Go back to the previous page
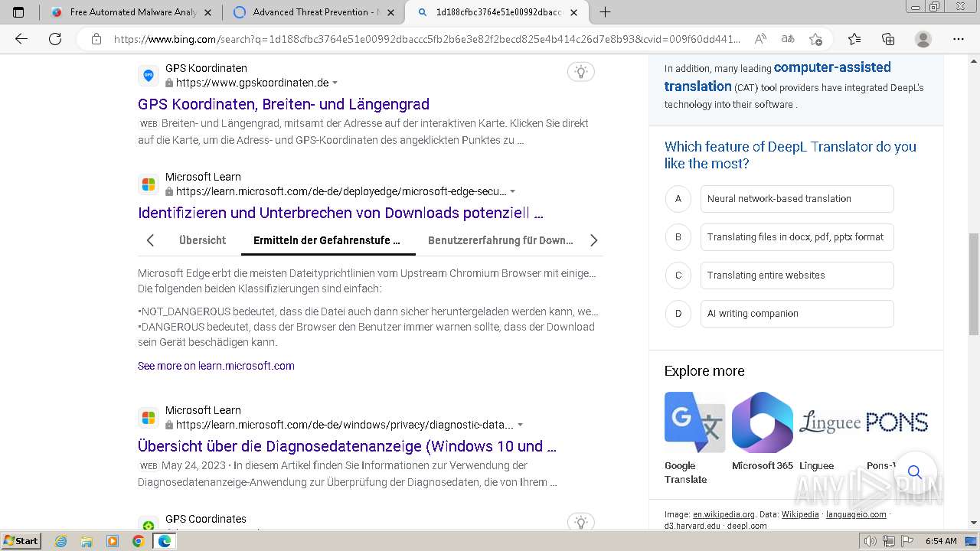This screenshot has width=980, height=551. click(21, 39)
